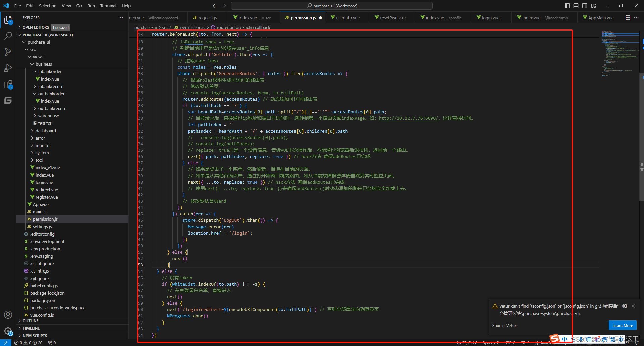Expand the OPEN EDITORS section
644x346 pixels.
(x=36, y=27)
